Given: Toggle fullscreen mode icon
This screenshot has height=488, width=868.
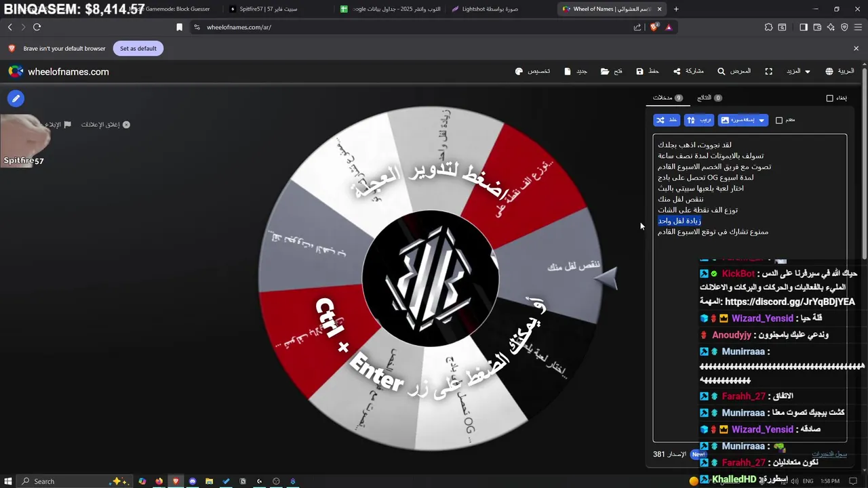Looking at the screenshot, I should (768, 71).
